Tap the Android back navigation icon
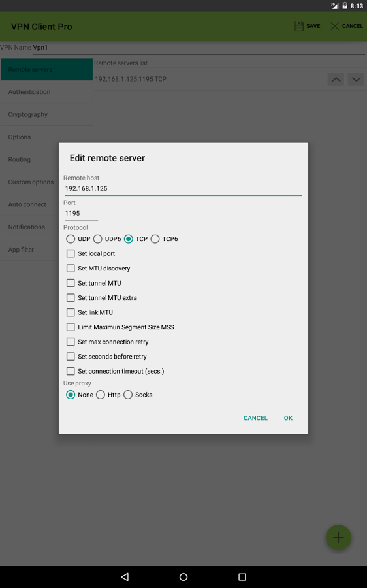The width and height of the screenshot is (367, 588). [125, 577]
